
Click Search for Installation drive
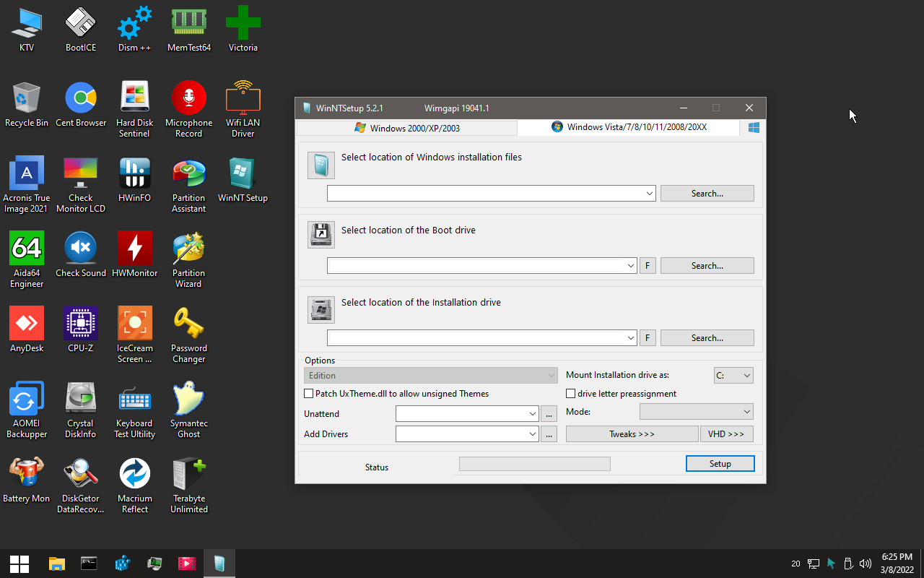click(x=707, y=338)
